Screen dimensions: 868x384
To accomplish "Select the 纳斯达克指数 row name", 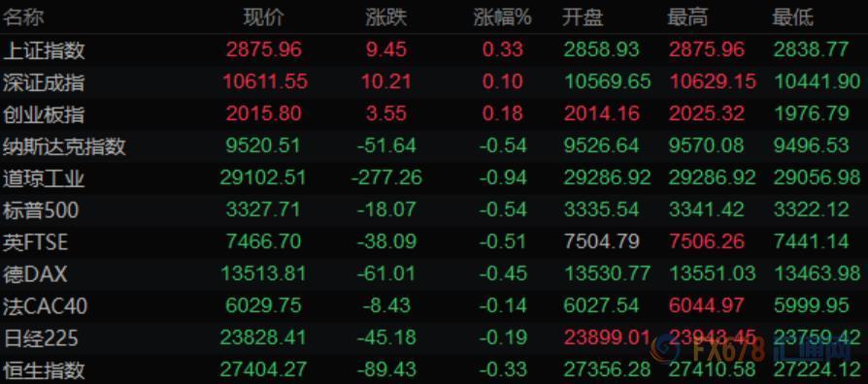I will pos(65,146).
